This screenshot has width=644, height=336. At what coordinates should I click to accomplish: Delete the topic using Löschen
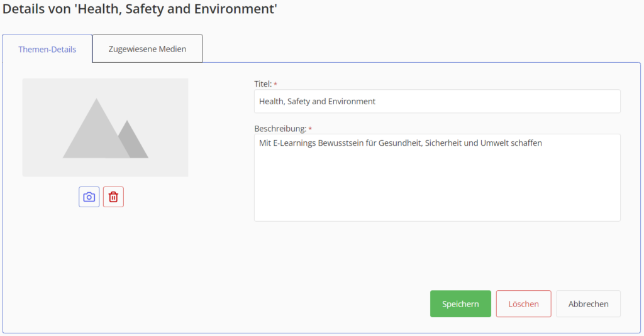(524, 304)
